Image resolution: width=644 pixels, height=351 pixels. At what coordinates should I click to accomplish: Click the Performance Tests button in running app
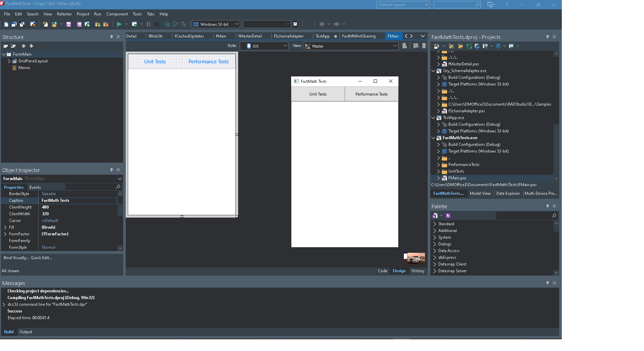point(371,94)
